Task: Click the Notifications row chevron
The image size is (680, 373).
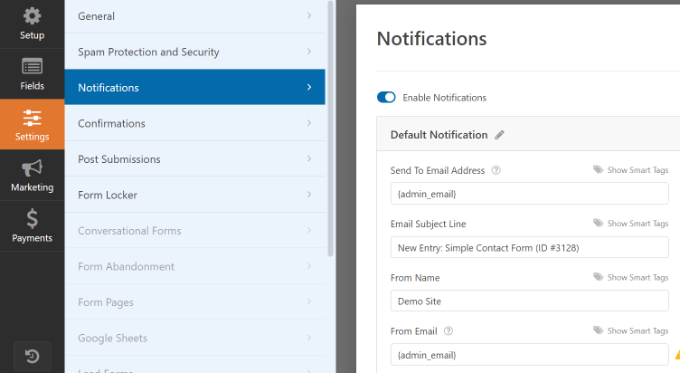Action: (x=309, y=87)
